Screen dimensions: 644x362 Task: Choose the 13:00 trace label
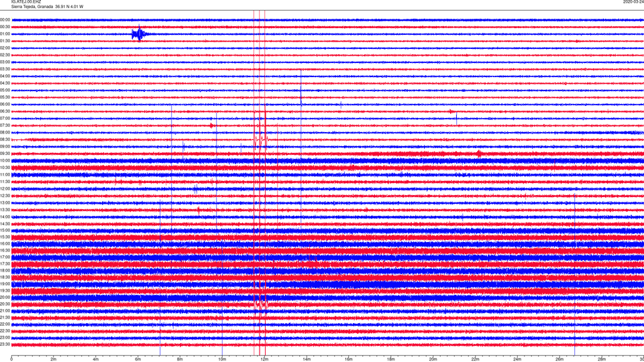point(5,202)
